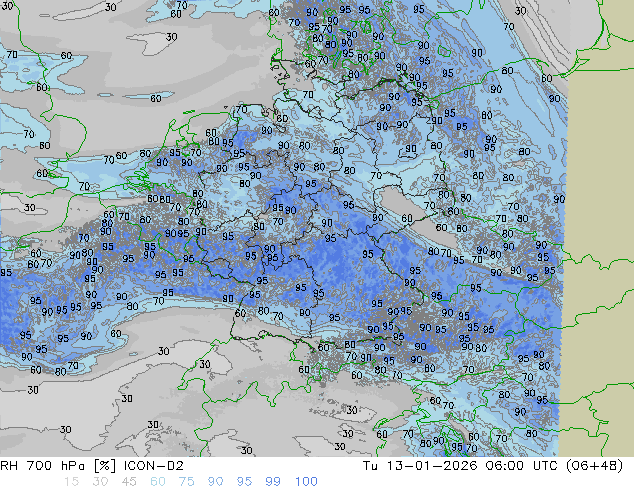Select the 30 legend value in the color scale
Viewport: 634px width, 490px height.
[100, 481]
